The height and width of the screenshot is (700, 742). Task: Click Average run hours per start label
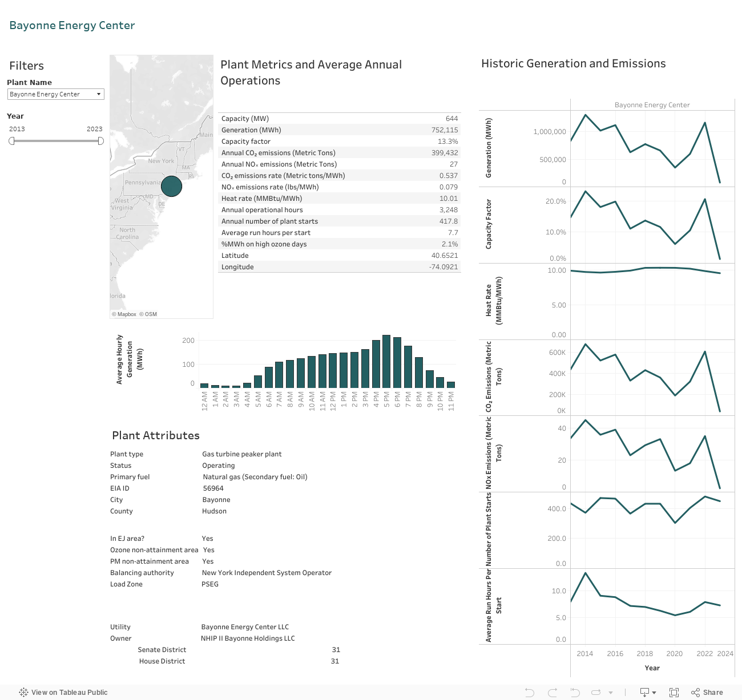coord(266,233)
